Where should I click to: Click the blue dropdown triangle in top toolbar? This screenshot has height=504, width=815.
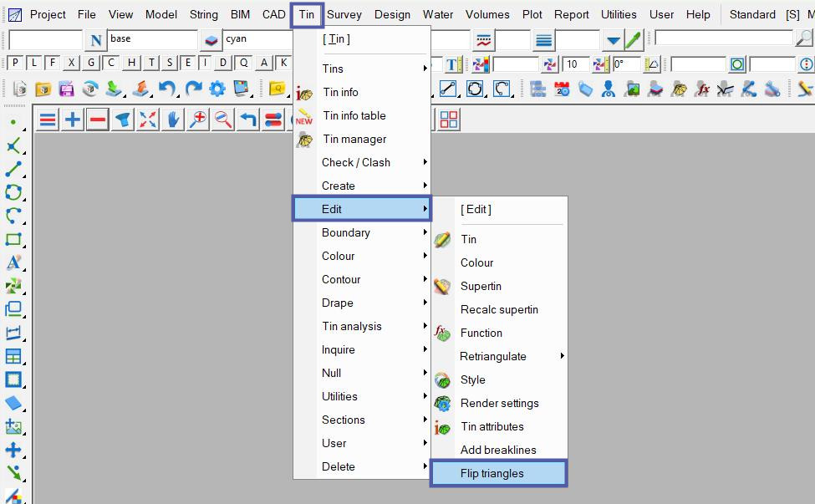[x=614, y=40]
